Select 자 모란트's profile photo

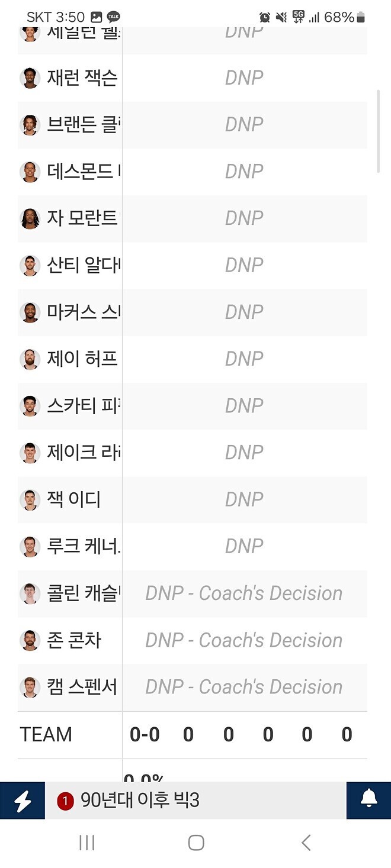coord(30,218)
